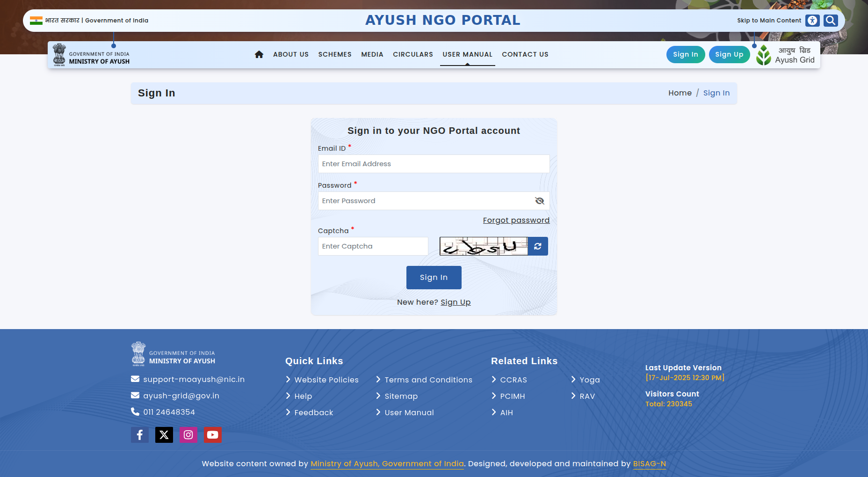Open the BISAG-N link

pyautogui.click(x=650, y=464)
